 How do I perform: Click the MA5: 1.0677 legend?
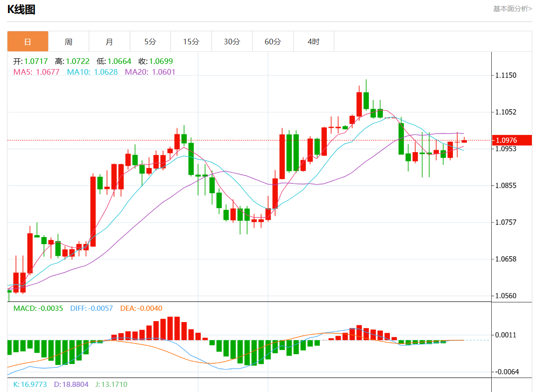(x=36, y=72)
